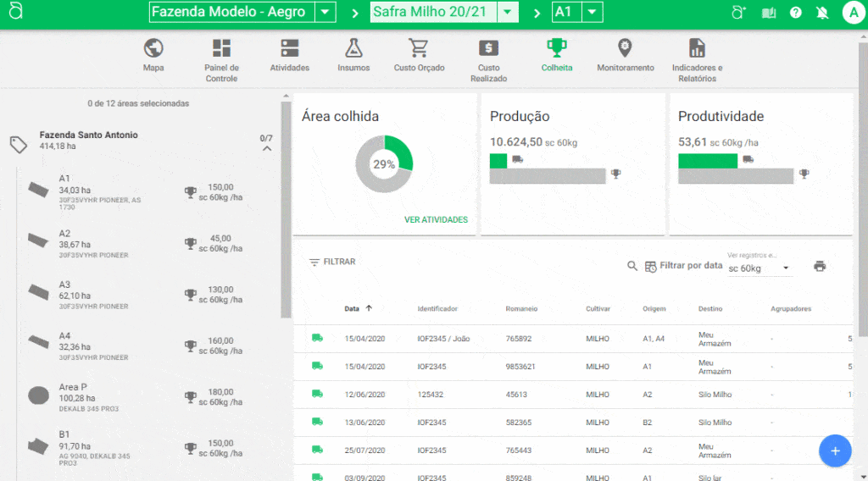Click the print icon above table
Image resolution: width=868 pixels, height=481 pixels.
pyautogui.click(x=820, y=266)
